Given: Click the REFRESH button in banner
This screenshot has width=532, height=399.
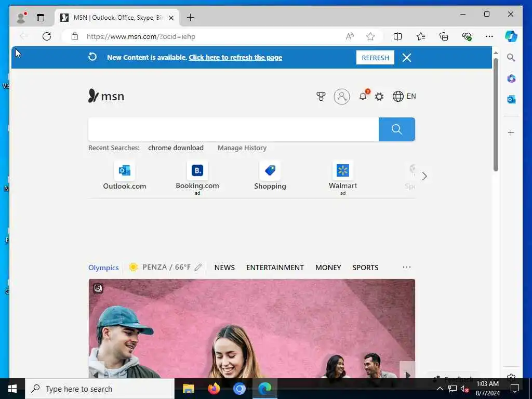Looking at the screenshot, I should 375,58.
